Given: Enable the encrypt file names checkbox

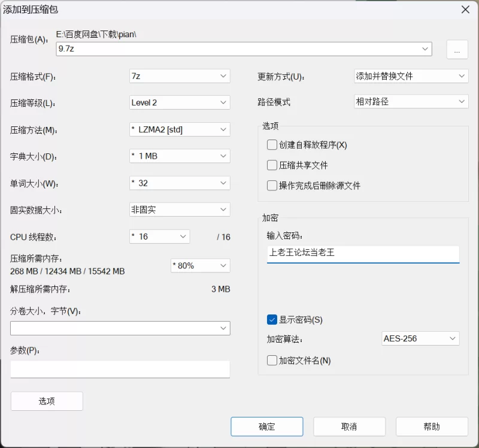Looking at the screenshot, I should pos(272,361).
